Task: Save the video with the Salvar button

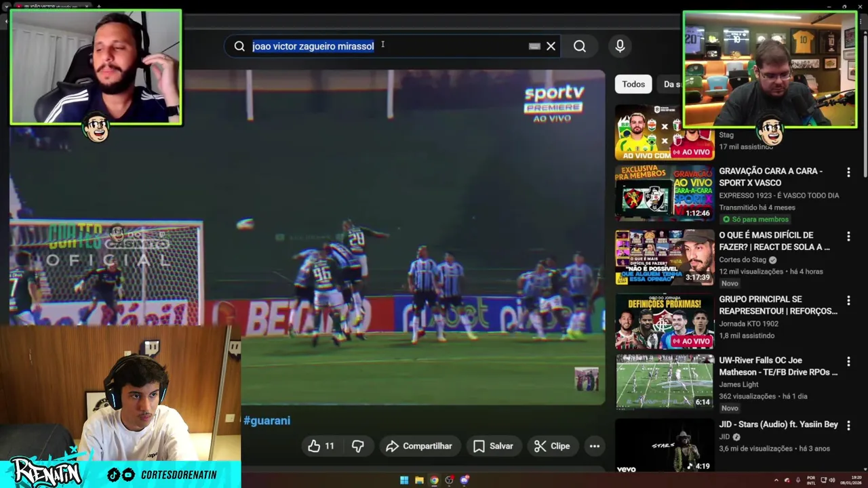Action: coord(493,446)
